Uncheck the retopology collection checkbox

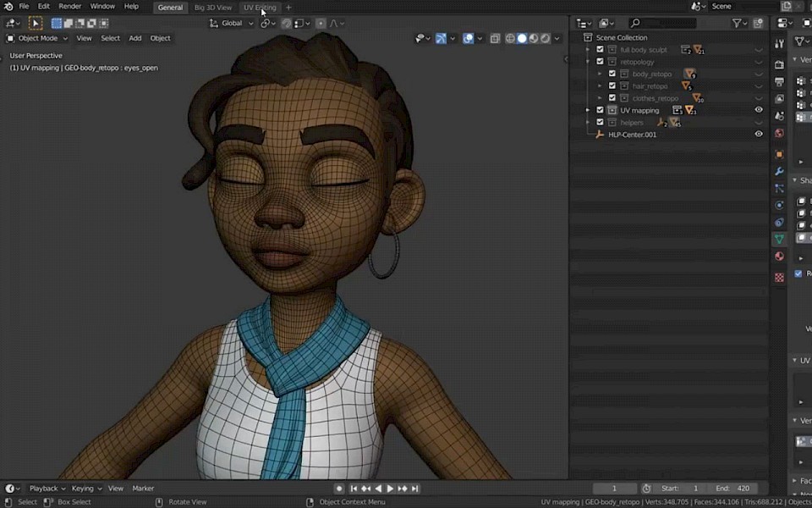(600, 62)
